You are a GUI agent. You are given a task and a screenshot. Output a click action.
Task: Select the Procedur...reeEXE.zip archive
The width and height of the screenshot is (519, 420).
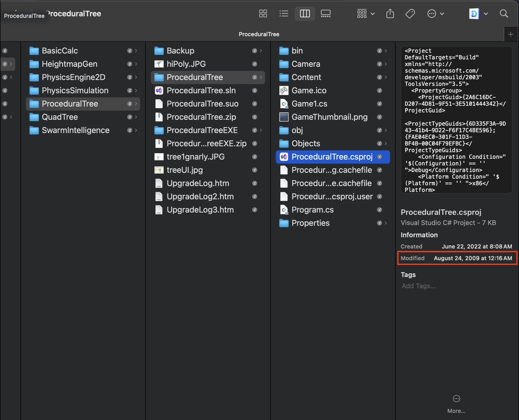[208, 144]
